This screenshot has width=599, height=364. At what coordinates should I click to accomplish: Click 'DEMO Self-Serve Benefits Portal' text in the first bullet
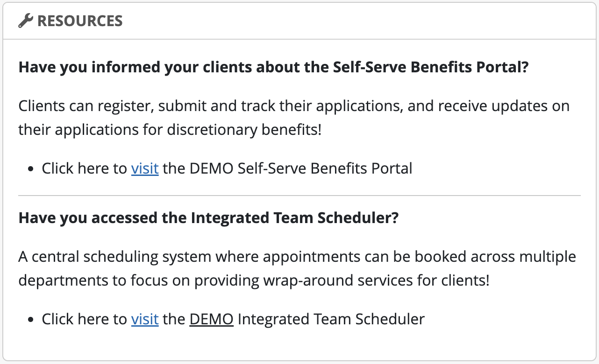[x=301, y=168]
